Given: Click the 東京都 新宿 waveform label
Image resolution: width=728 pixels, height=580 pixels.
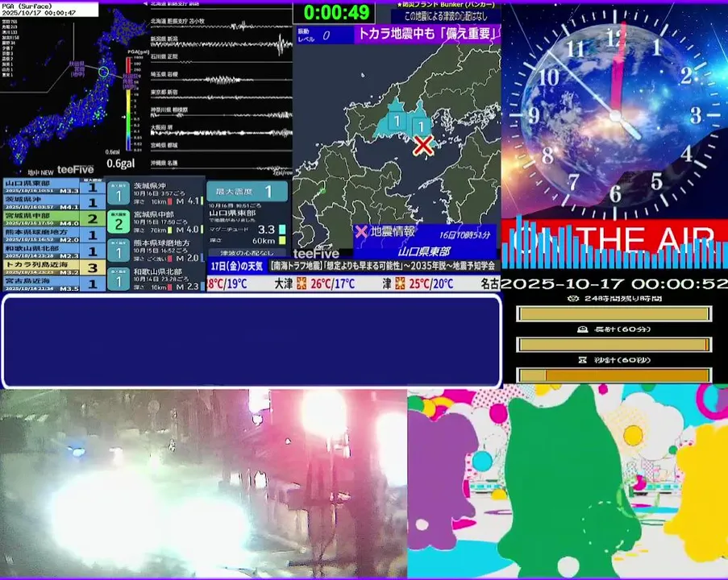Looking at the screenshot, I should [x=164, y=93].
